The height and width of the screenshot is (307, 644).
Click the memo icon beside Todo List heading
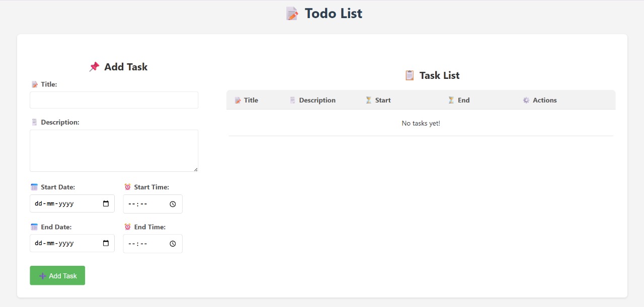(292, 14)
